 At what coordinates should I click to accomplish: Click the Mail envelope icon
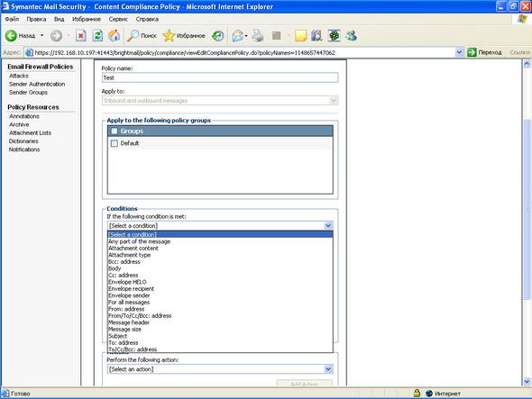(x=237, y=36)
